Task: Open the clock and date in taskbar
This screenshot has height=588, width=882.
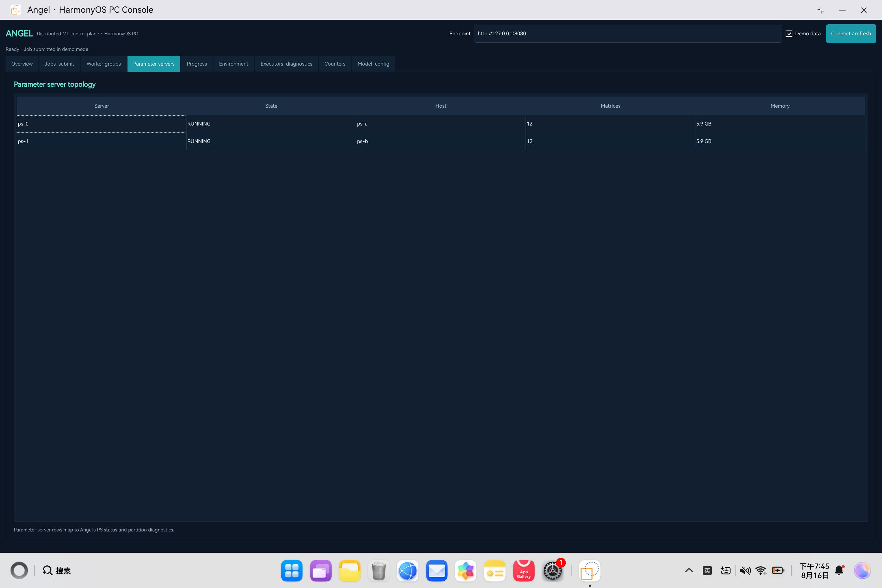Action: point(814,570)
